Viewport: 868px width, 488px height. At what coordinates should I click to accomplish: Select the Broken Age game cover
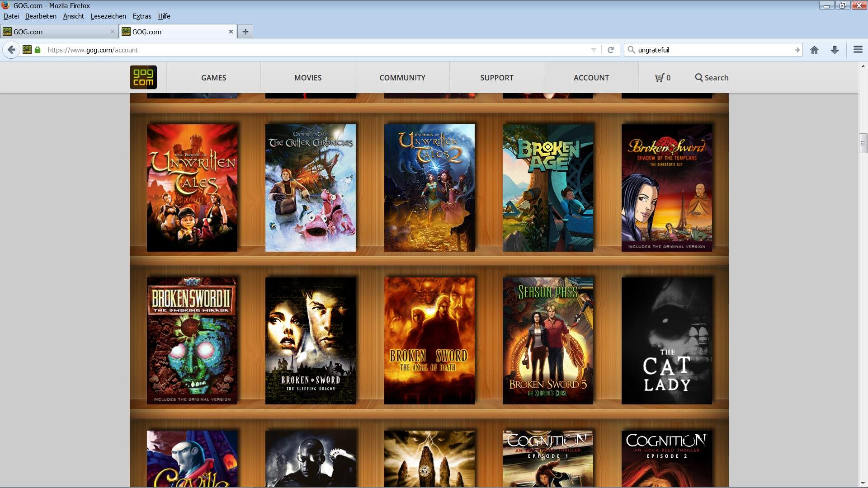point(547,188)
